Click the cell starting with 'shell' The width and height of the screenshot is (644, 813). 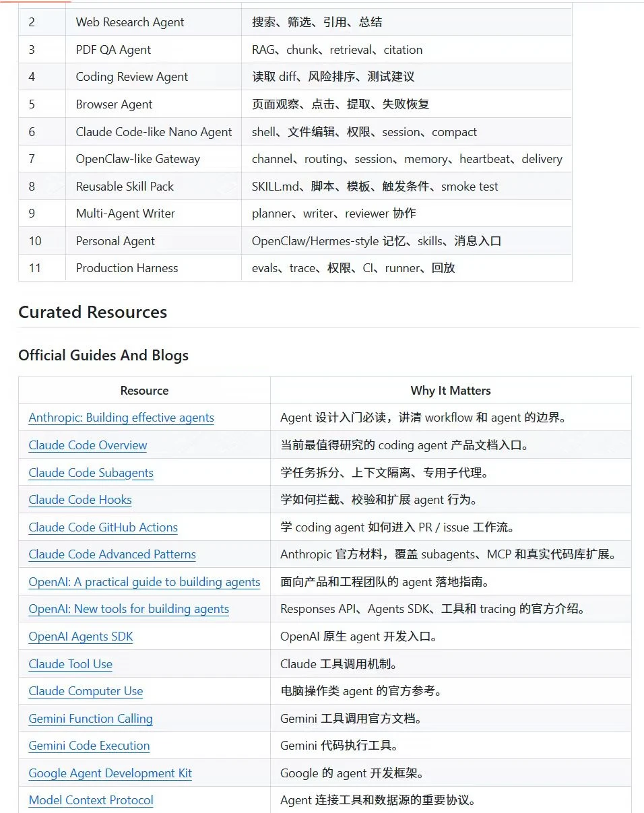pyautogui.click(x=407, y=132)
